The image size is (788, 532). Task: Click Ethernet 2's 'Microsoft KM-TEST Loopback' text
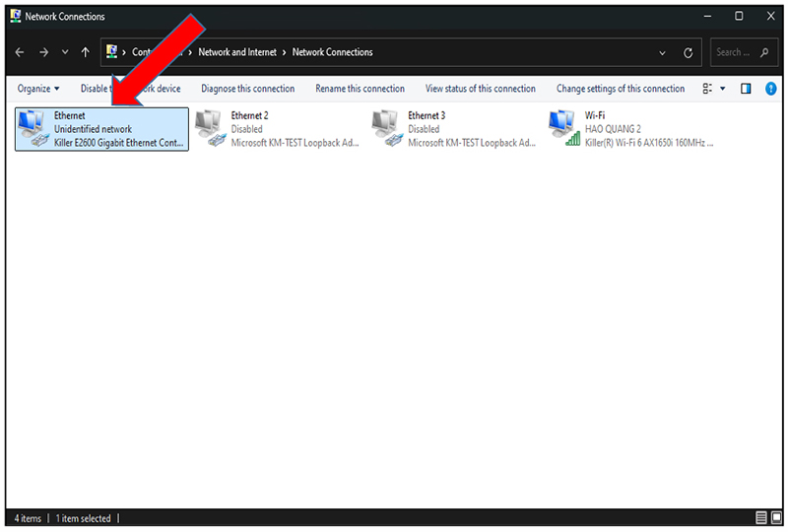[x=295, y=143]
